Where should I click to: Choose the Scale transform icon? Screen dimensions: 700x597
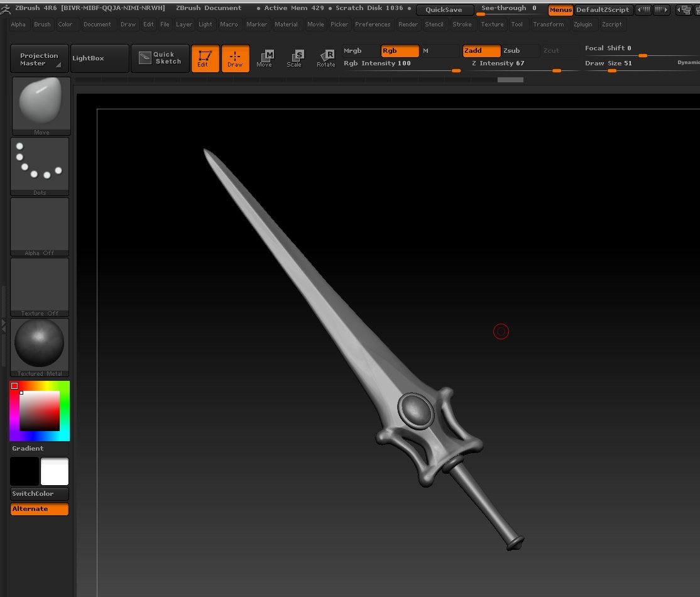point(295,58)
